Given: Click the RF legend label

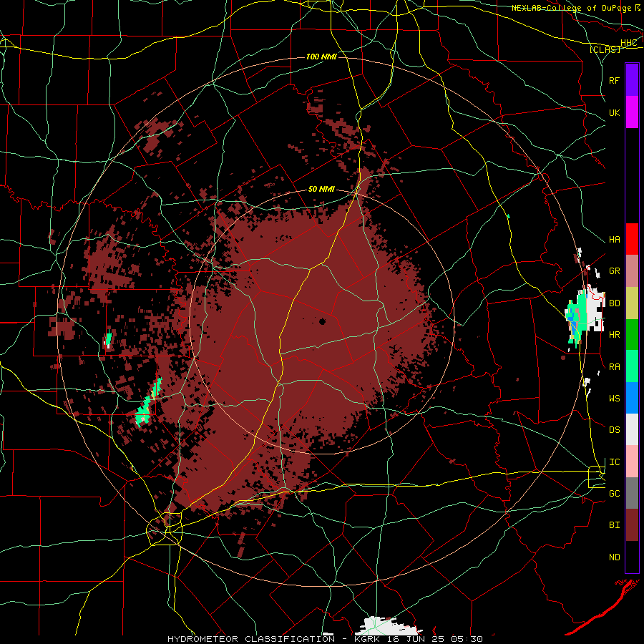Looking at the screenshot, I should click(614, 80).
